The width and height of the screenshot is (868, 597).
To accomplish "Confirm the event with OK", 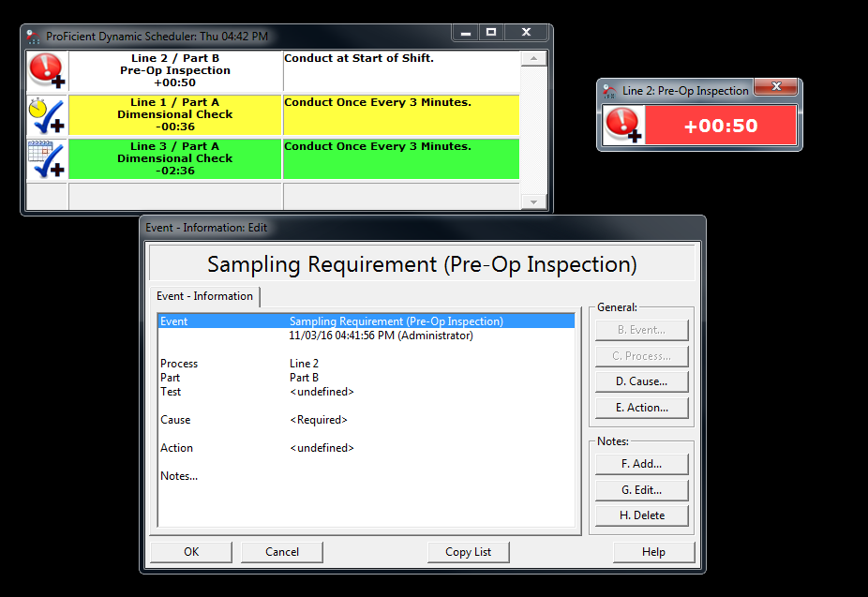I will pos(191,552).
